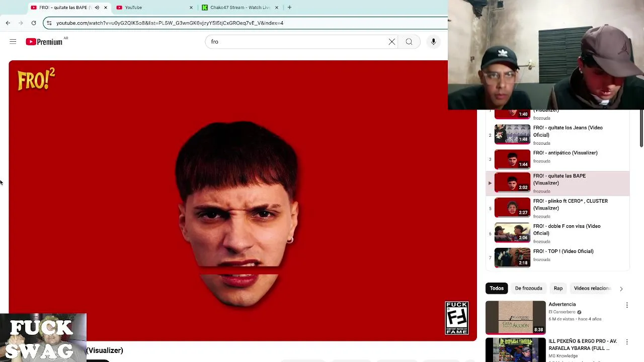Image resolution: width=644 pixels, height=362 pixels.
Task: Play doble F con visa thumbnail
Action: click(x=512, y=233)
